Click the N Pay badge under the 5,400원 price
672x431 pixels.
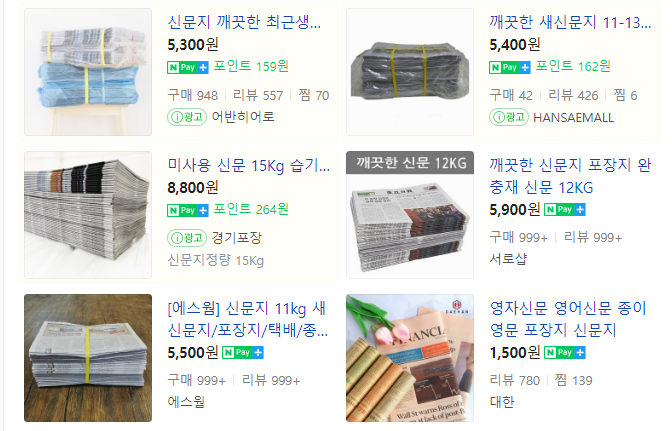(x=510, y=67)
